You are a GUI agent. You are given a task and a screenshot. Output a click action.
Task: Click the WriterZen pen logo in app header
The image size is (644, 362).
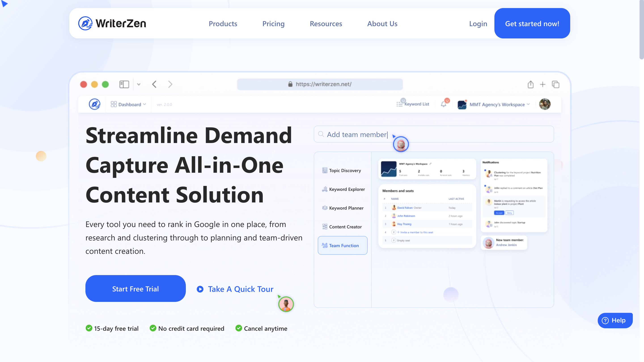pos(95,104)
